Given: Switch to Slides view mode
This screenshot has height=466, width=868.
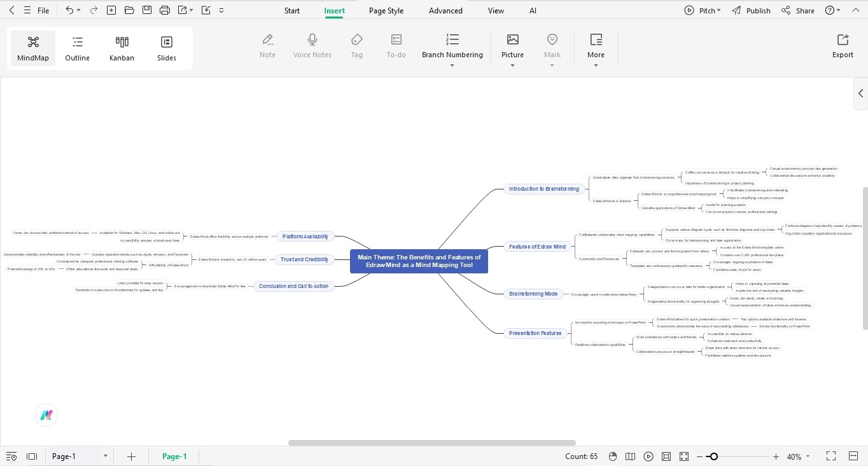Looking at the screenshot, I should click(x=167, y=48).
